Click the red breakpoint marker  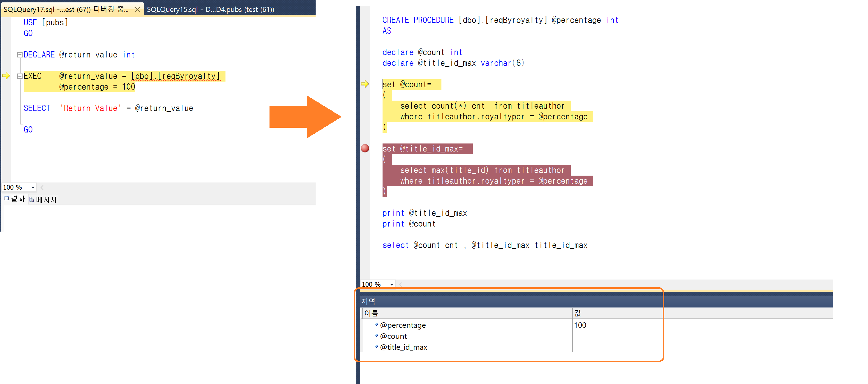(x=365, y=148)
